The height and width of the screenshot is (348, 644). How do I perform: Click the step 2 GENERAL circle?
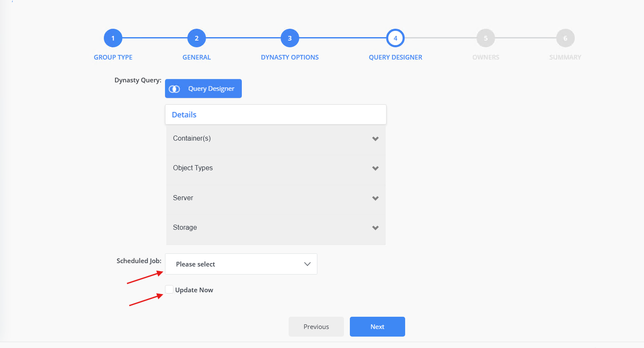point(196,38)
